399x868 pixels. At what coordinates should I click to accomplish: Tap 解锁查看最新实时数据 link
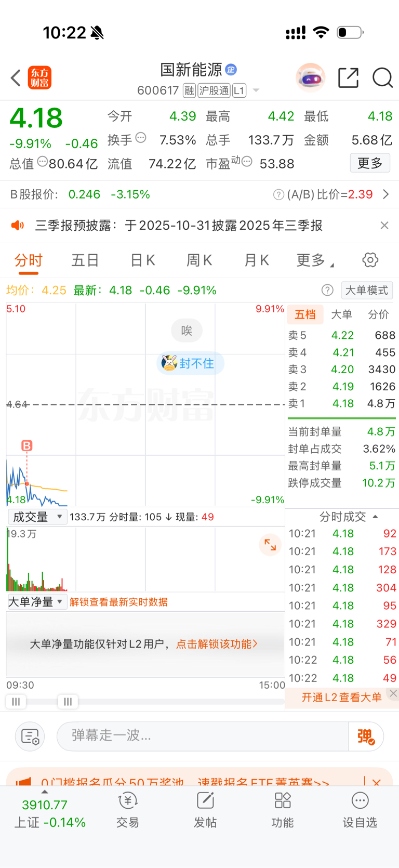pyautogui.click(x=118, y=602)
